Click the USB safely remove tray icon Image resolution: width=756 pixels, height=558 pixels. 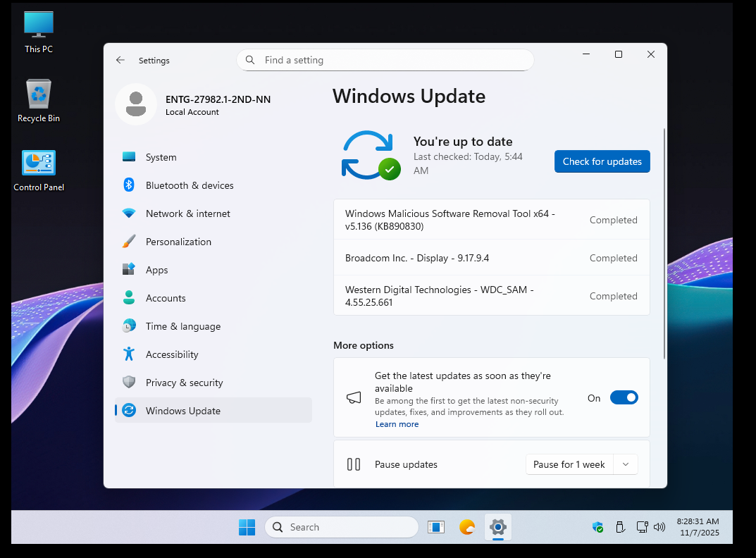620,527
